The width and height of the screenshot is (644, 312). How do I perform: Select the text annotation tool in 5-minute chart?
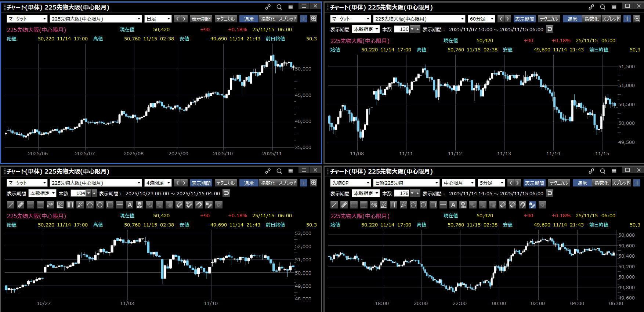[x=453, y=205]
